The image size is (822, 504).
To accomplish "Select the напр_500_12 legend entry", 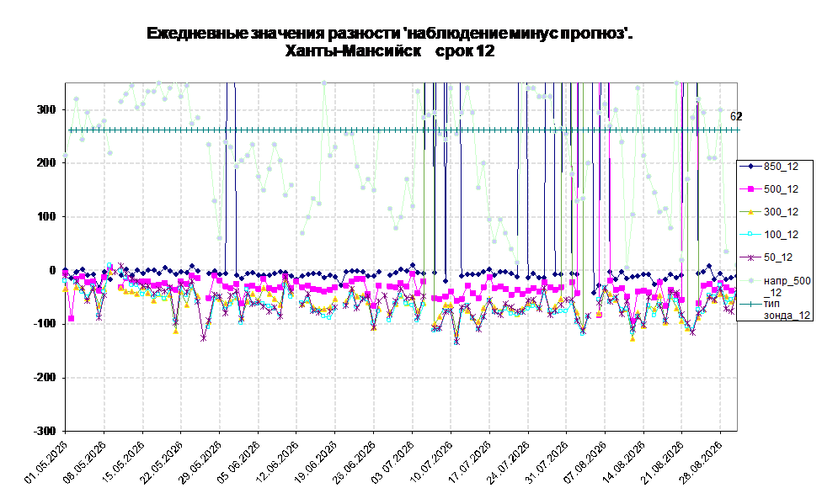I will point(775,287).
